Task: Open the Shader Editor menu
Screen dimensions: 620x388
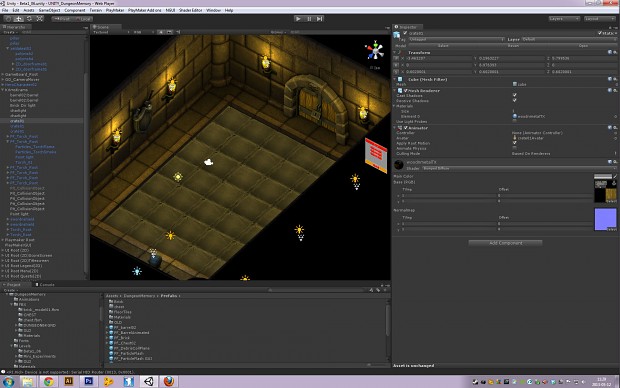Action: tap(191, 10)
